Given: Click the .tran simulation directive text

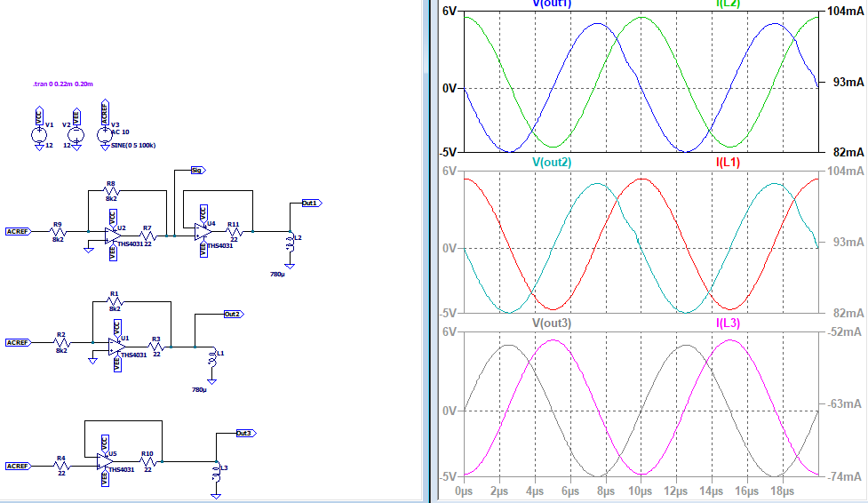Looking at the screenshot, I should click(x=63, y=84).
